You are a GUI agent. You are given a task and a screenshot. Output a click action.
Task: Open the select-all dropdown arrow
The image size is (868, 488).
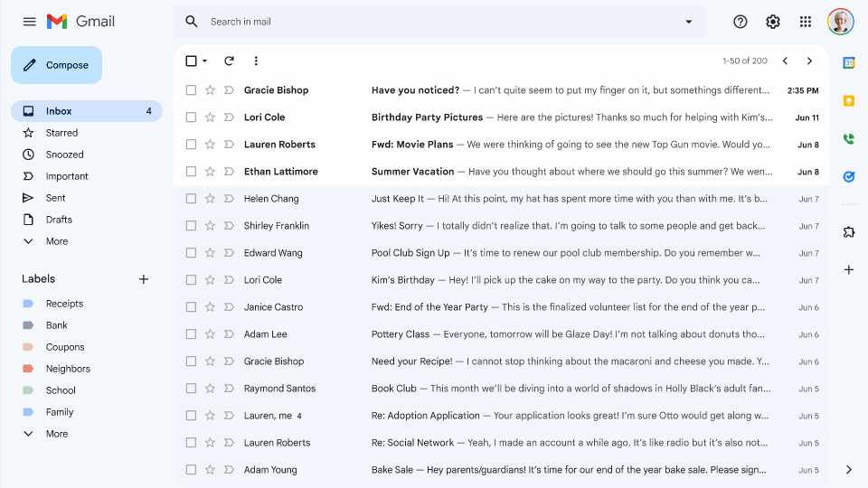[205, 61]
